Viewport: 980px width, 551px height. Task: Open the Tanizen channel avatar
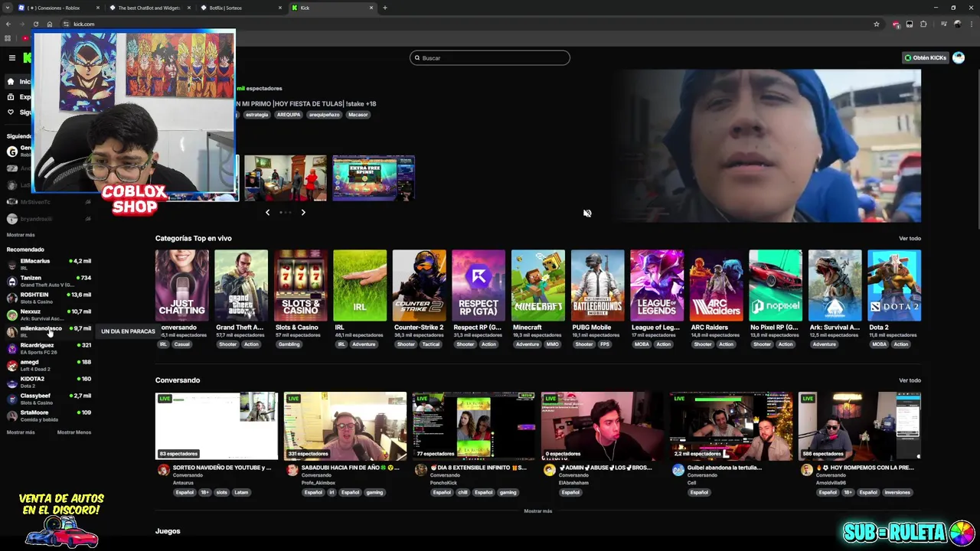[11, 281]
